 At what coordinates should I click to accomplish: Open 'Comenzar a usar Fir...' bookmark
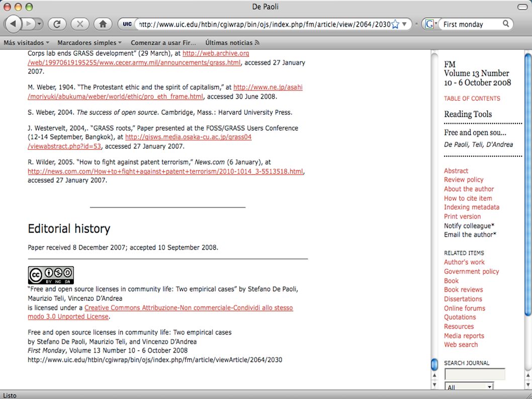point(163,43)
